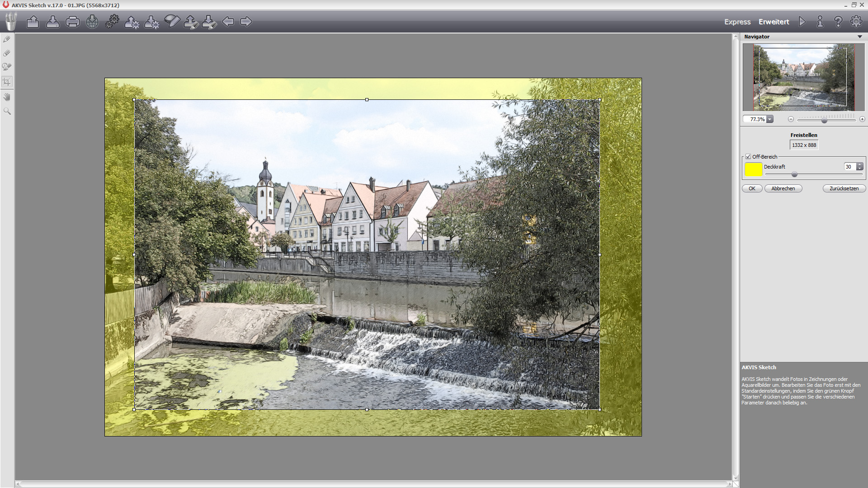Collapse the Navigator panel arrow
868x488 pixels.
click(859, 37)
